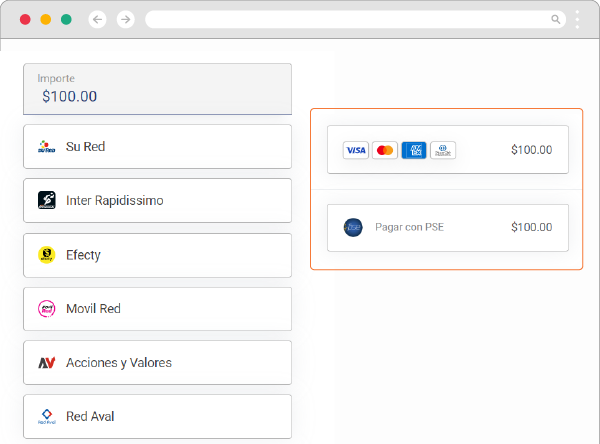Select the Su Red payment option
Image resolution: width=600 pixels, height=444 pixels.
click(x=157, y=147)
